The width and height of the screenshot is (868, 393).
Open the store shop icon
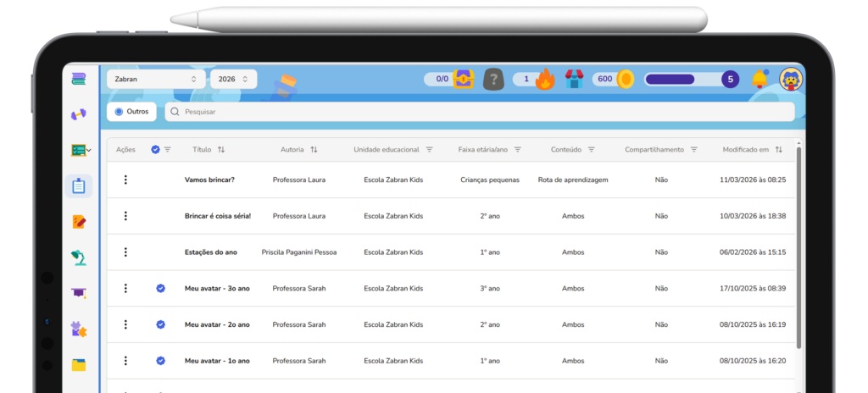[x=574, y=80]
